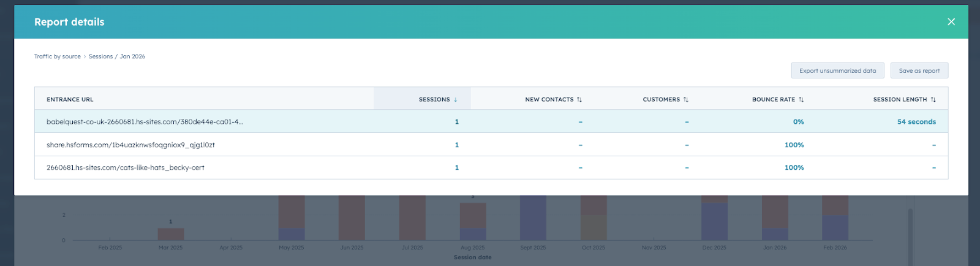Sort by Bounce Rate arrow icon
The image size is (980, 266).
801,99
